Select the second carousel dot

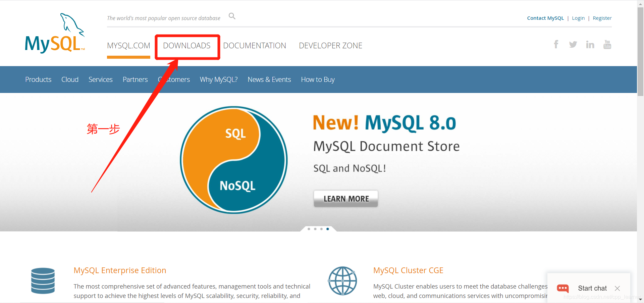pyautogui.click(x=315, y=229)
